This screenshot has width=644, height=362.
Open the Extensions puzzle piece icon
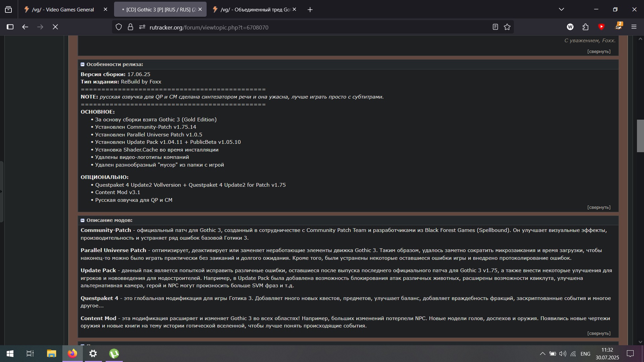[586, 27]
